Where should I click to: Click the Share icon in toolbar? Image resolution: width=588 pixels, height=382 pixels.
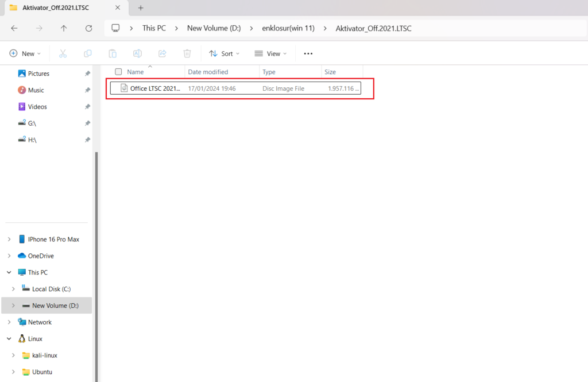(162, 53)
